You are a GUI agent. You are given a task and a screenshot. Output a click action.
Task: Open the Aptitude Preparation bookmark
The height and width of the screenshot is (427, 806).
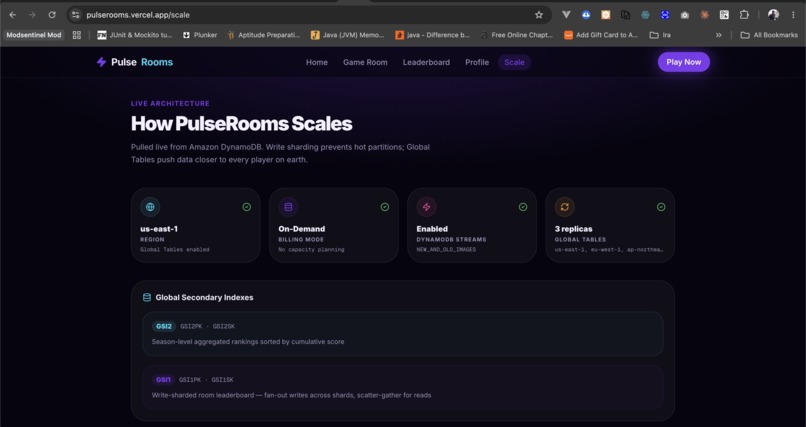click(264, 35)
